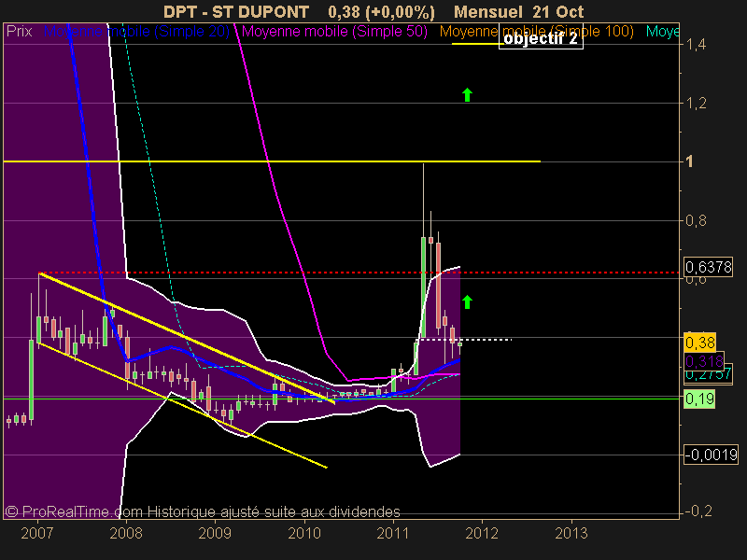The image size is (747, 560).
Task: Click the lower green arrow marker
Action: coord(468,301)
